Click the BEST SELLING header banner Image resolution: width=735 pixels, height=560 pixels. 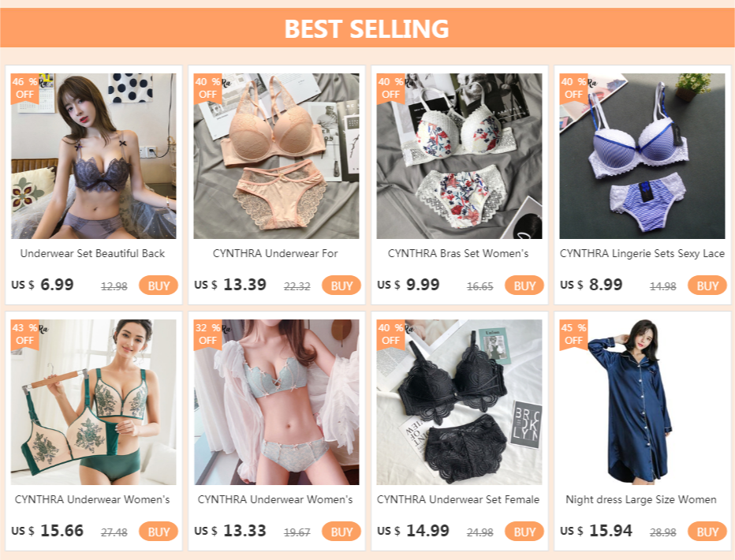[x=367, y=28]
